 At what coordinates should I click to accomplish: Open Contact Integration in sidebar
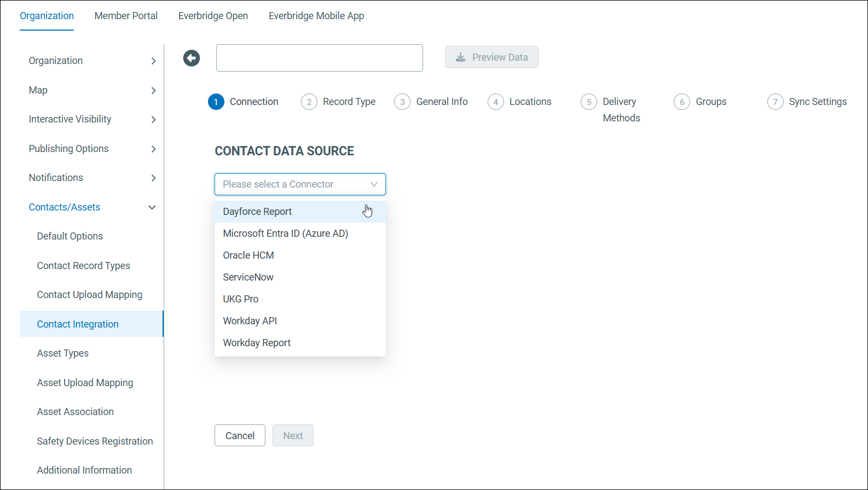[x=91, y=324]
